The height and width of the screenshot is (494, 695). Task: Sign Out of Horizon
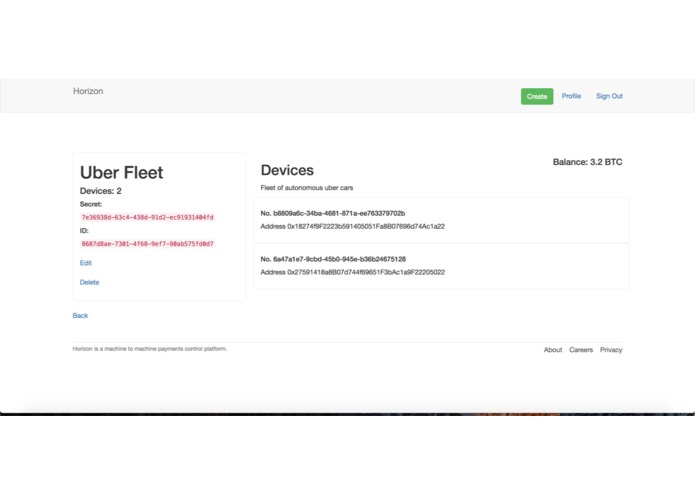click(x=609, y=96)
